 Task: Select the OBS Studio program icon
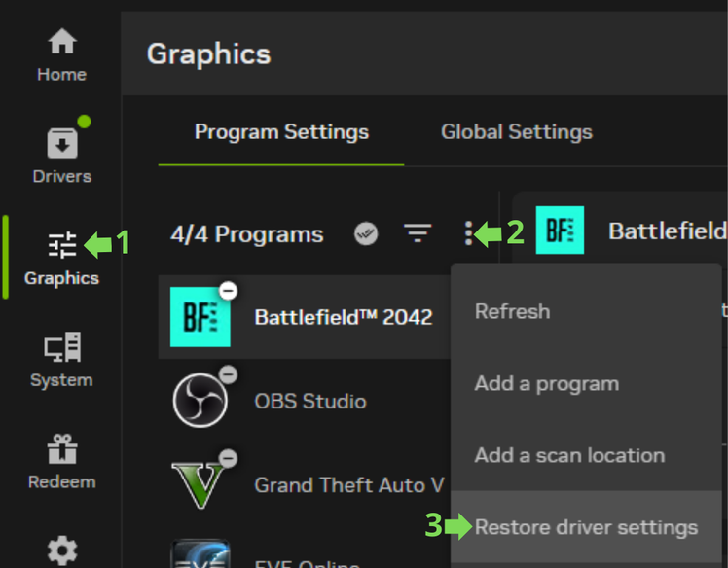200,401
